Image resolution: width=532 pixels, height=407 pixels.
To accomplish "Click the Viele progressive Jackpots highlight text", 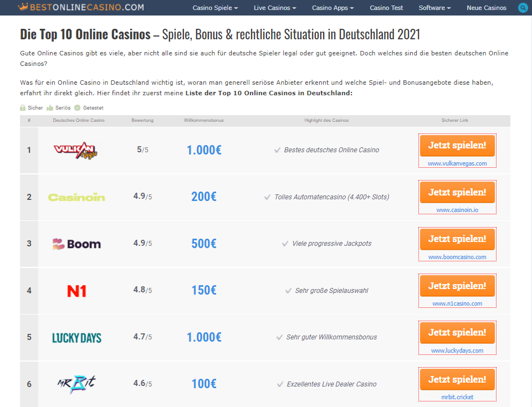I will pos(332,244).
